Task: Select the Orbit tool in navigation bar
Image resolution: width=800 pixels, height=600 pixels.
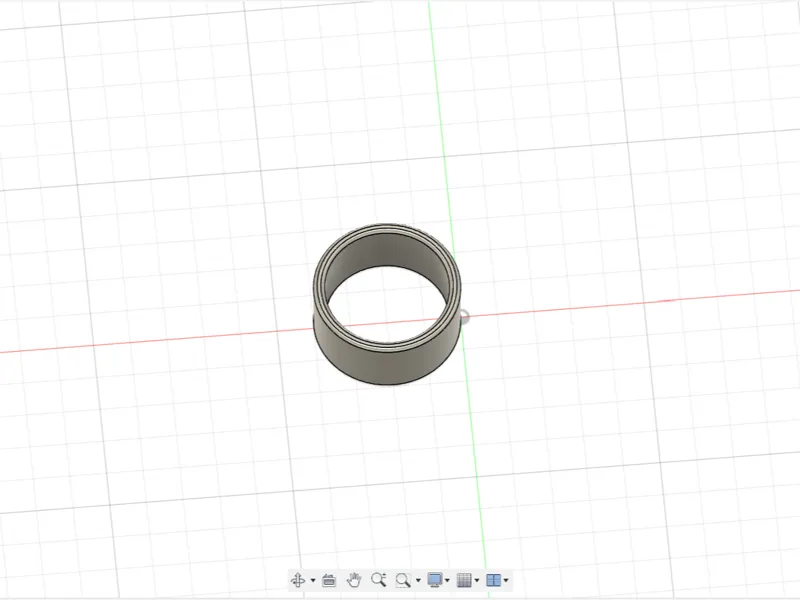Action: pos(298,580)
